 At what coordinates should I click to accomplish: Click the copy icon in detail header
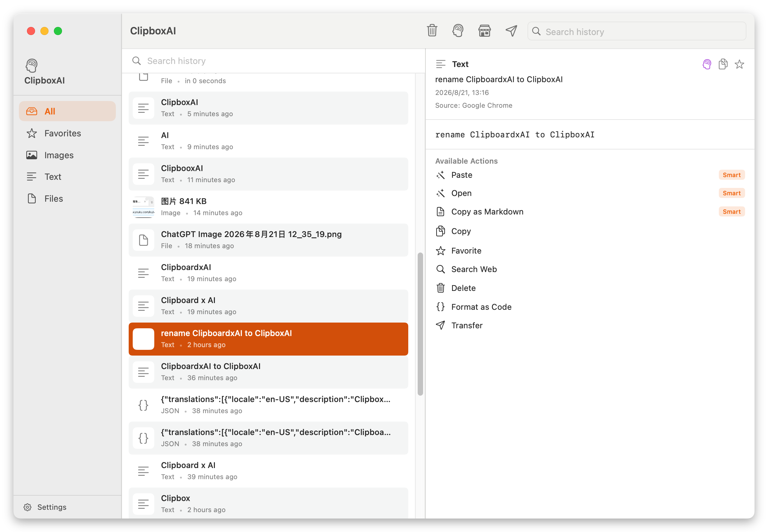click(x=723, y=64)
